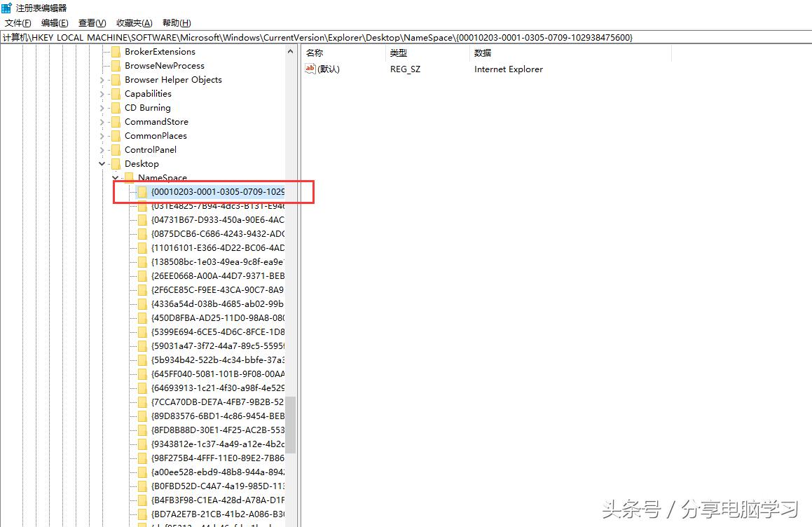The image size is (812, 527).
Task: Click the BrokerExtensions folder icon
Action: (x=116, y=51)
